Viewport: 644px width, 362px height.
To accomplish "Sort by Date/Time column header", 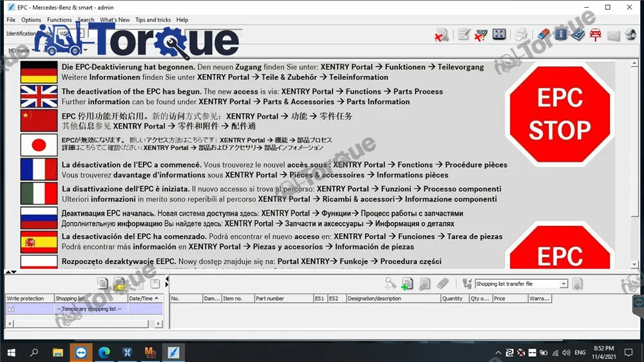I will [x=145, y=298].
